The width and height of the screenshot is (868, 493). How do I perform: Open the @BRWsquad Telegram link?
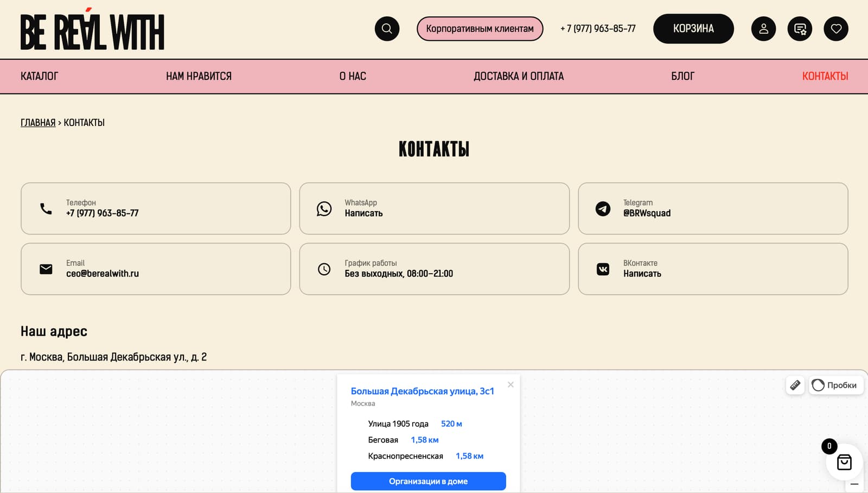tap(647, 213)
